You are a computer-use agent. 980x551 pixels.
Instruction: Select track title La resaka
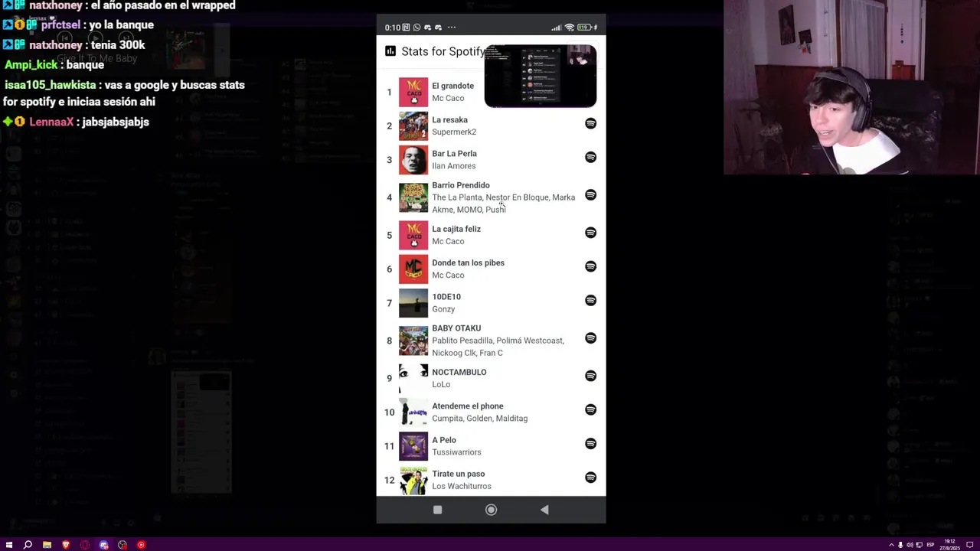[x=449, y=119]
